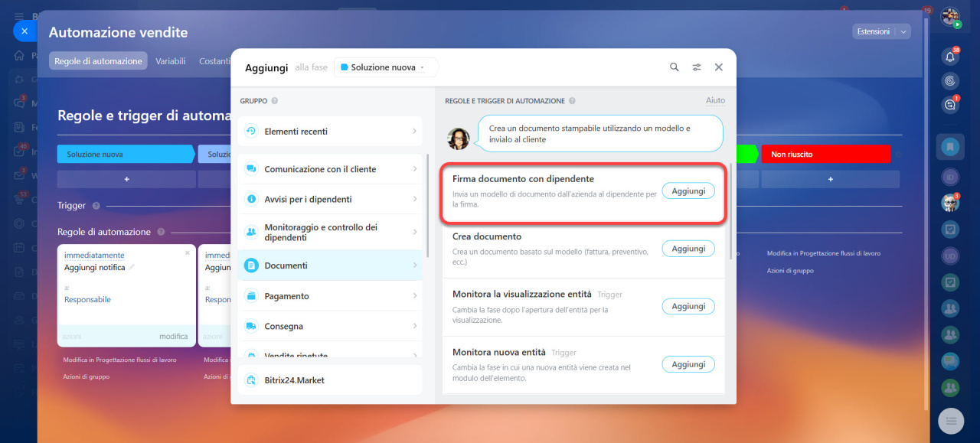This screenshot has height=443, width=980.
Task: Open Modifica in Progettazione flussi below first card
Action: [119, 360]
